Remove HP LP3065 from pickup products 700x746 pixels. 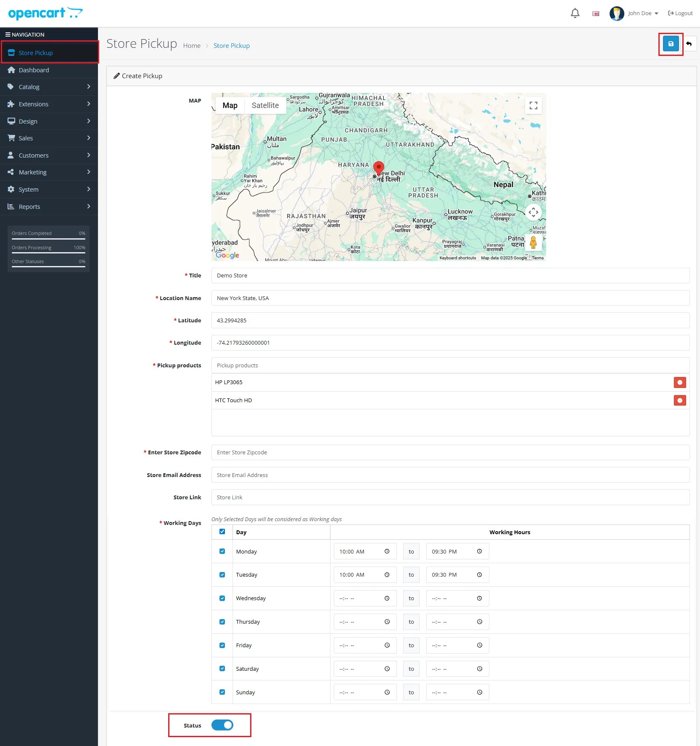679,382
